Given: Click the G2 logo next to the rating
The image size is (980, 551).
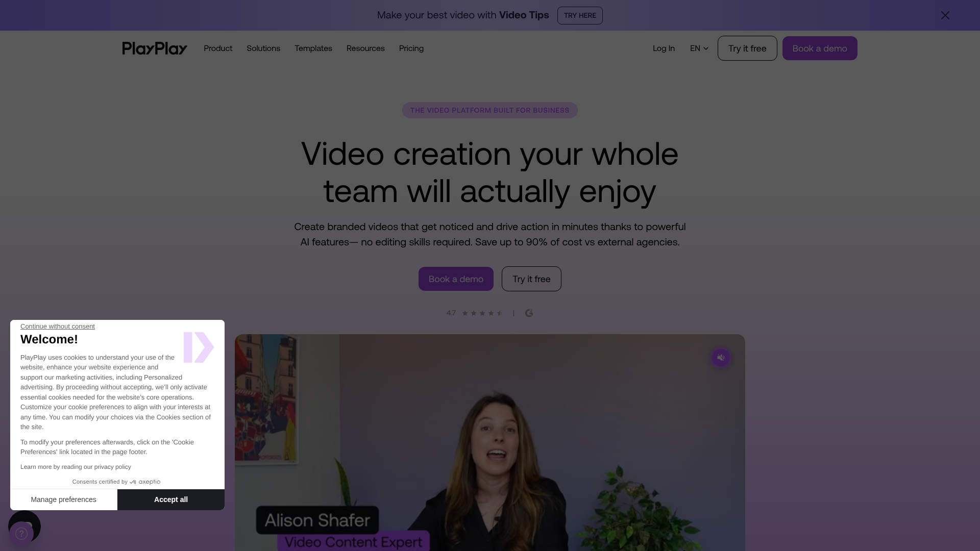Looking at the screenshot, I should click(529, 313).
